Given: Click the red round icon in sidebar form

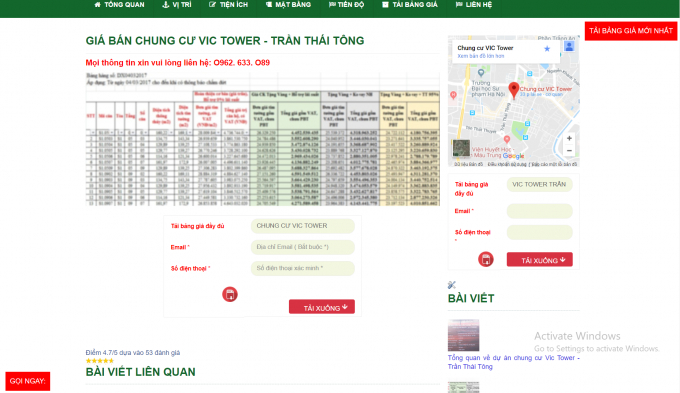Looking at the screenshot, I should (x=486, y=259).
